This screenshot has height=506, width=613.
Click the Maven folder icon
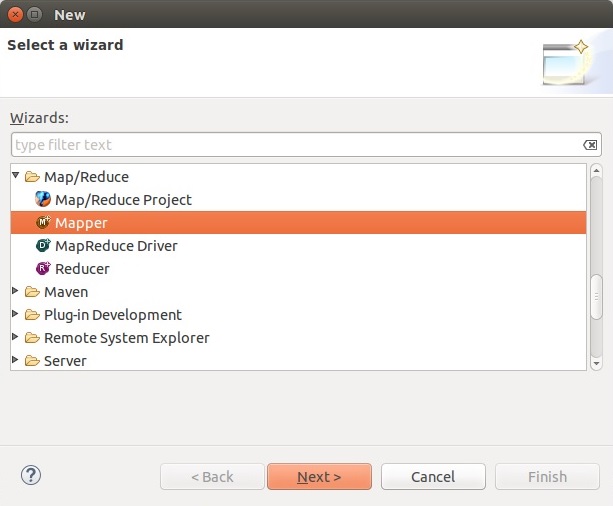click(x=32, y=292)
